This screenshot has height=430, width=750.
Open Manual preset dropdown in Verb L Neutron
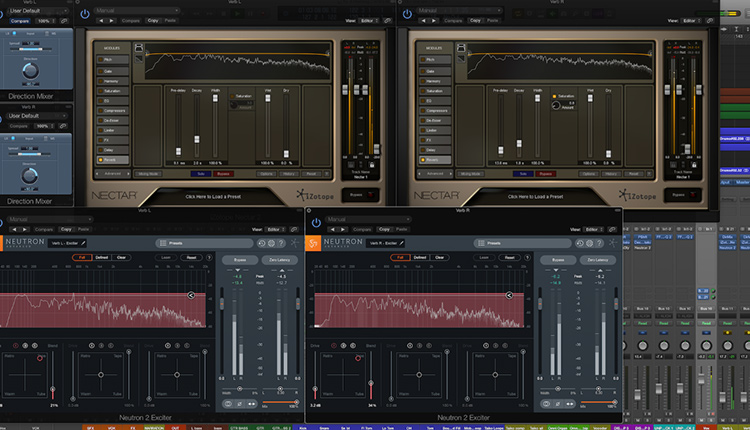pyautogui.click(x=50, y=219)
